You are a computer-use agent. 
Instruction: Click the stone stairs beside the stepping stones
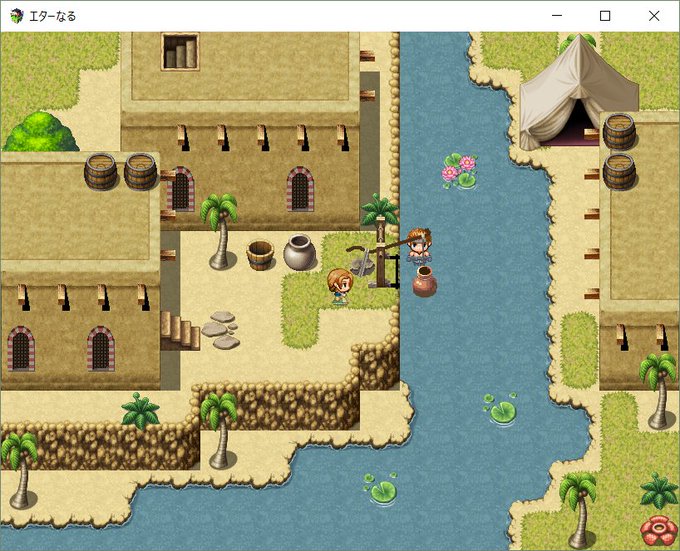pos(180,330)
